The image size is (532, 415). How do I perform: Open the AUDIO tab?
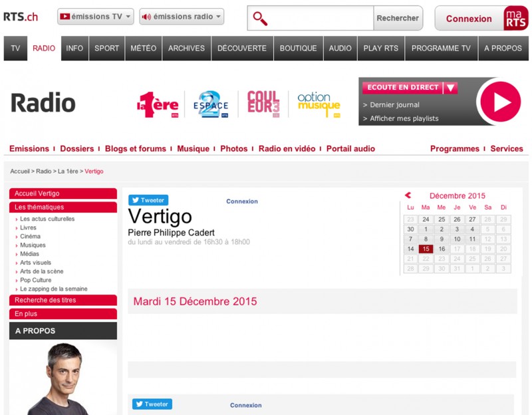click(x=340, y=48)
